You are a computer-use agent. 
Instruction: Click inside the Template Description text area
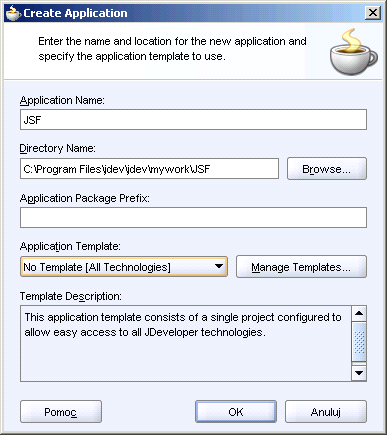click(186, 343)
